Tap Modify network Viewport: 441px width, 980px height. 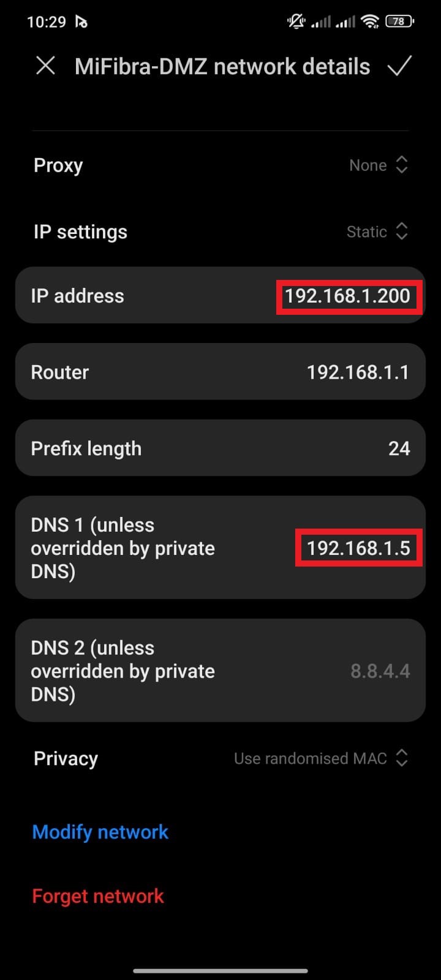pyautogui.click(x=100, y=832)
